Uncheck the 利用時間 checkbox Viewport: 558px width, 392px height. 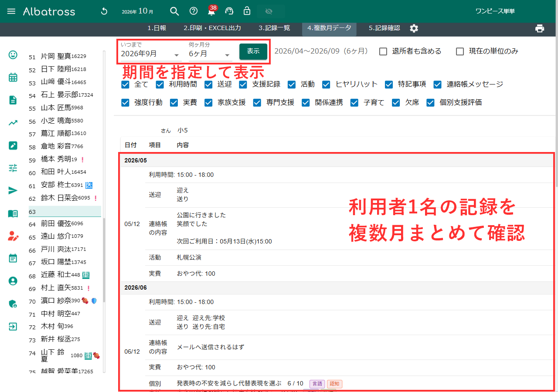[x=160, y=84]
